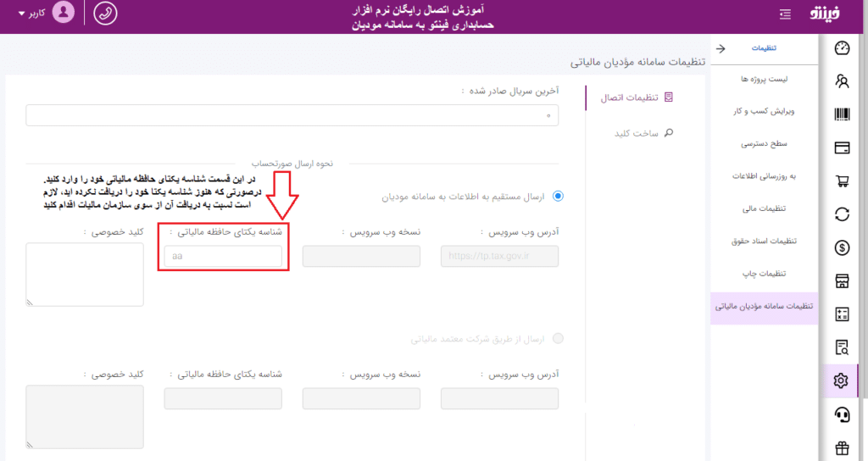Click the lower آدرس وب سرویس field
Viewport: 868px width, 461px height.
(499, 398)
